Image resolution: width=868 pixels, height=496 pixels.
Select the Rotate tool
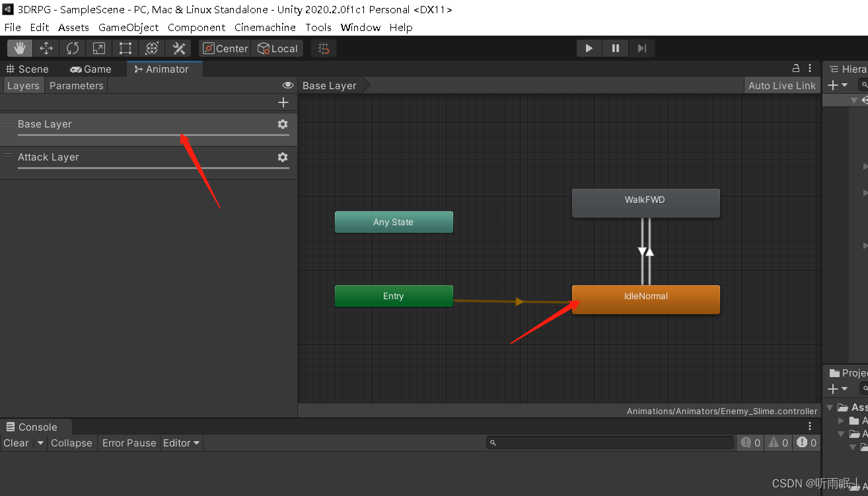click(x=73, y=48)
